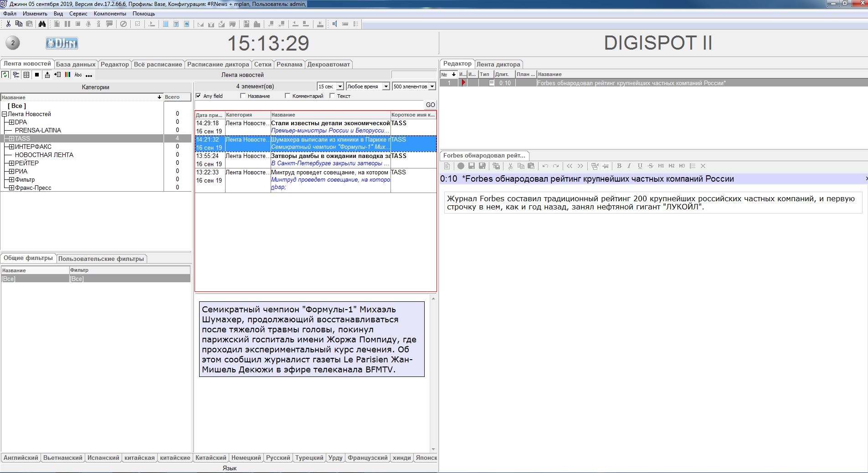Click the search text input field
This screenshot has width=868, height=473.
click(x=309, y=105)
